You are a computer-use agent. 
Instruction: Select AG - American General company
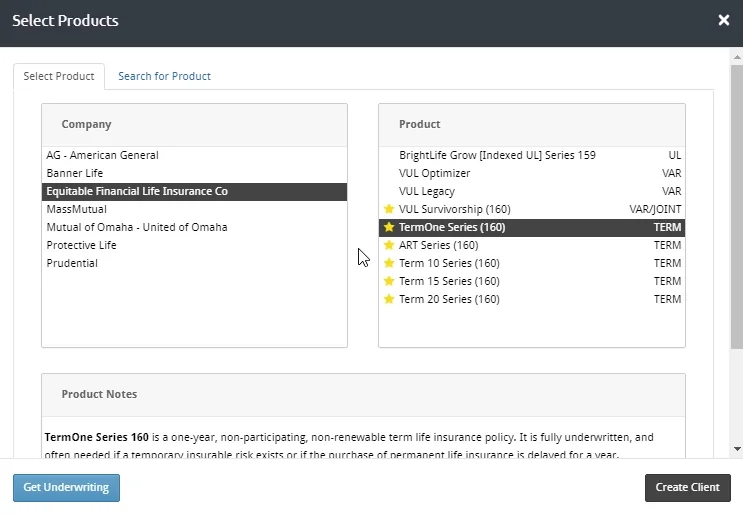click(194, 155)
